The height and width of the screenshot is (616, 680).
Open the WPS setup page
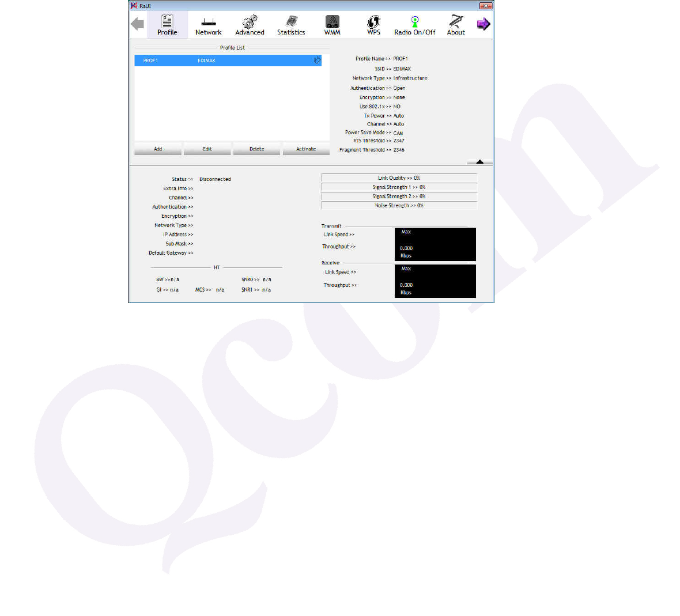373,25
